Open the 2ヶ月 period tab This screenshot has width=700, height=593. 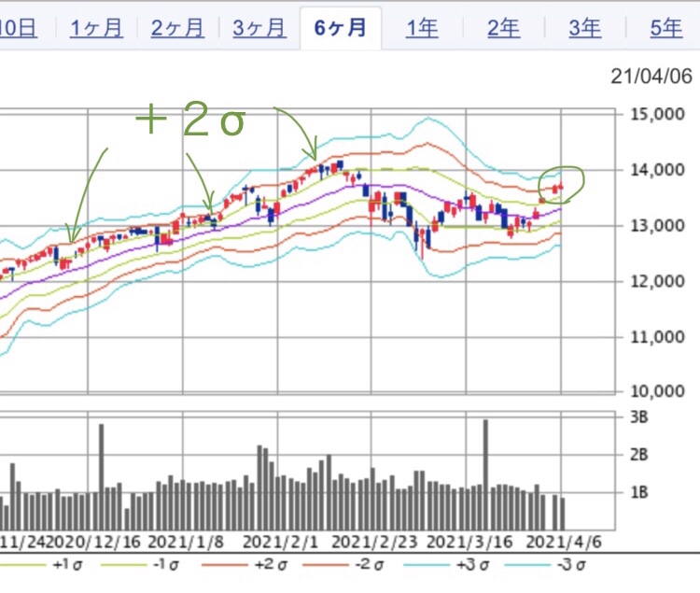177,28
